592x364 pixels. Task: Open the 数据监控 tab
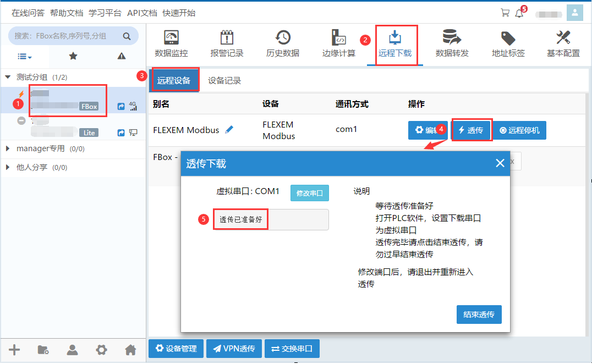171,44
